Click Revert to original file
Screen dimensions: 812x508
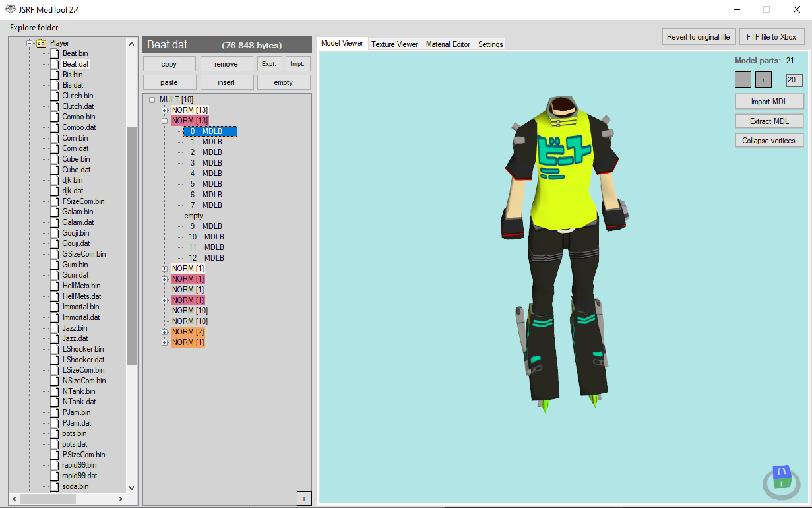click(699, 37)
